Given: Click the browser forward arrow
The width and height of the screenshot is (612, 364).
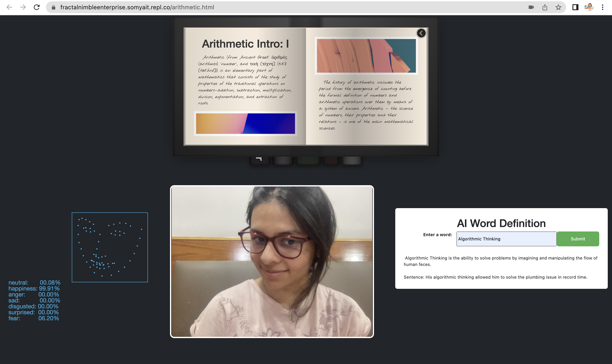Looking at the screenshot, I should point(23,7).
